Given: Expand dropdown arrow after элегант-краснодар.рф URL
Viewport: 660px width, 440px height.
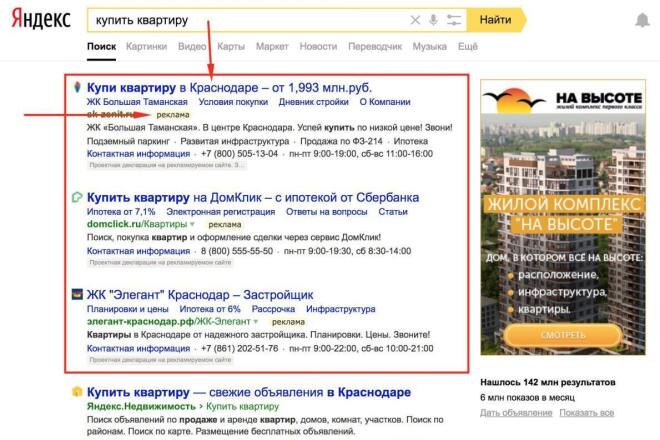Looking at the screenshot, I should (255, 322).
